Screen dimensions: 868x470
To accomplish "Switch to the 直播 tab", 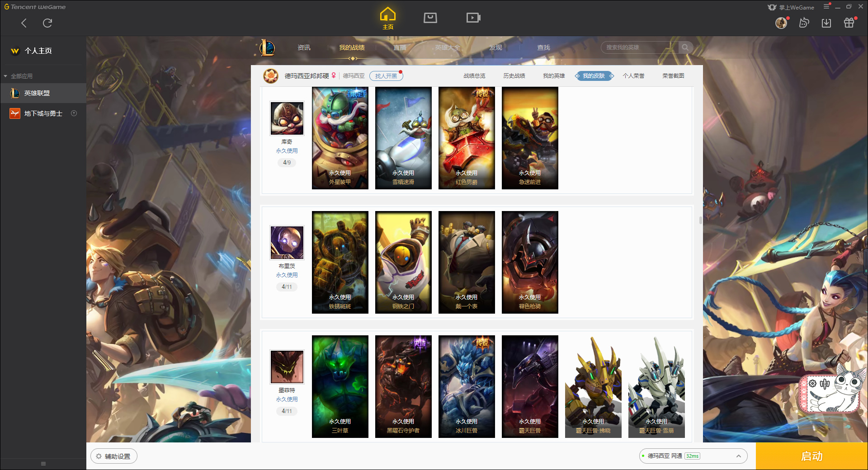I will [x=400, y=47].
